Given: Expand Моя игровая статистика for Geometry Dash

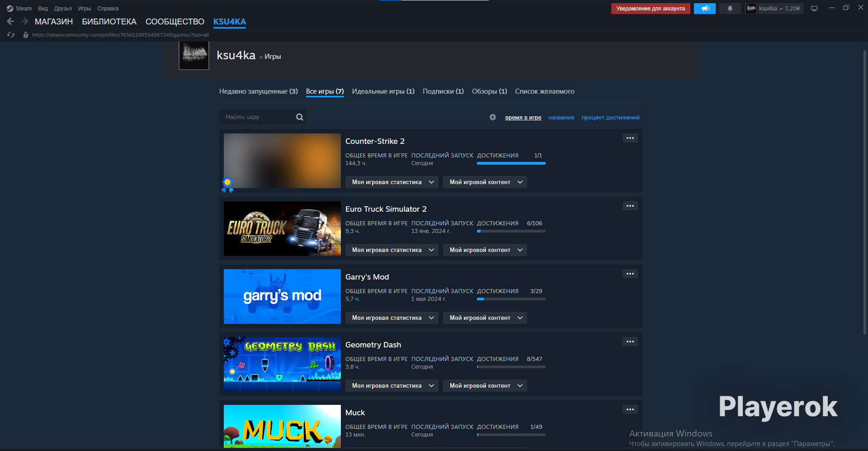Looking at the screenshot, I should [392, 386].
